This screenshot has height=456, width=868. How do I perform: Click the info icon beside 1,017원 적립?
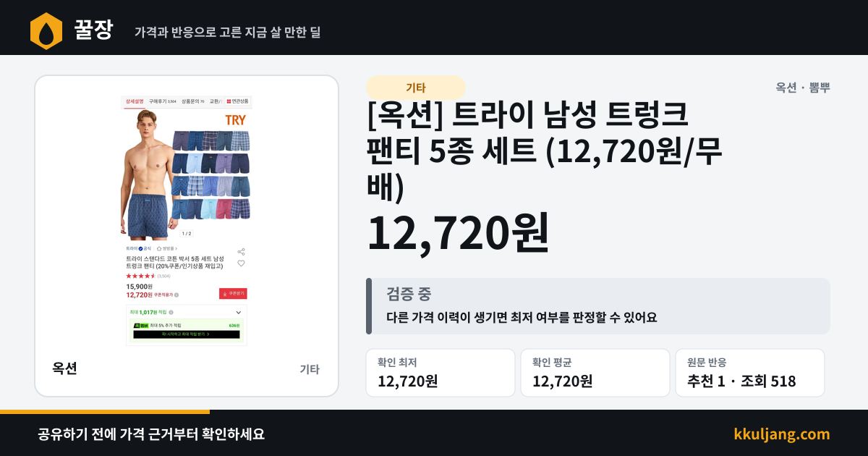(171, 313)
